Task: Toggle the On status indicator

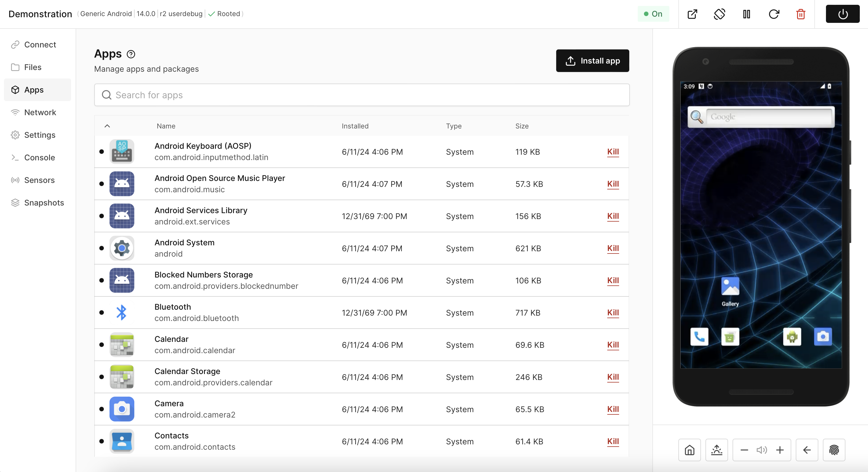Action: (x=654, y=13)
